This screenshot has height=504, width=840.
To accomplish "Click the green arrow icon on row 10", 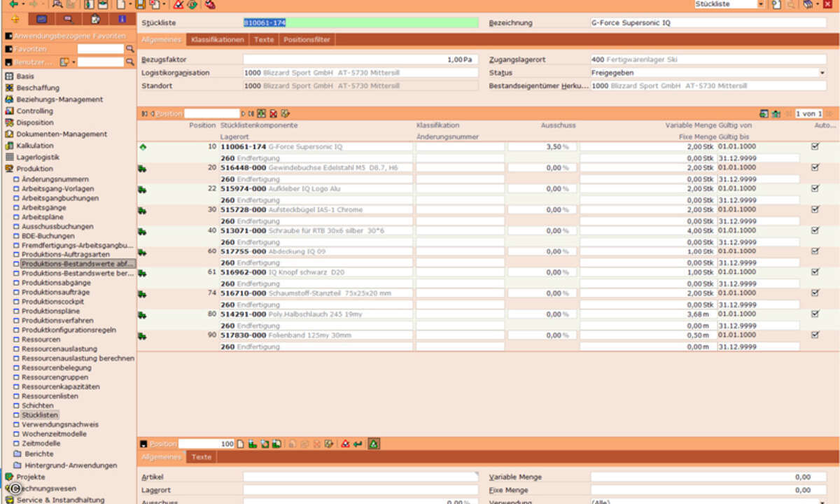I will pyautogui.click(x=143, y=147).
